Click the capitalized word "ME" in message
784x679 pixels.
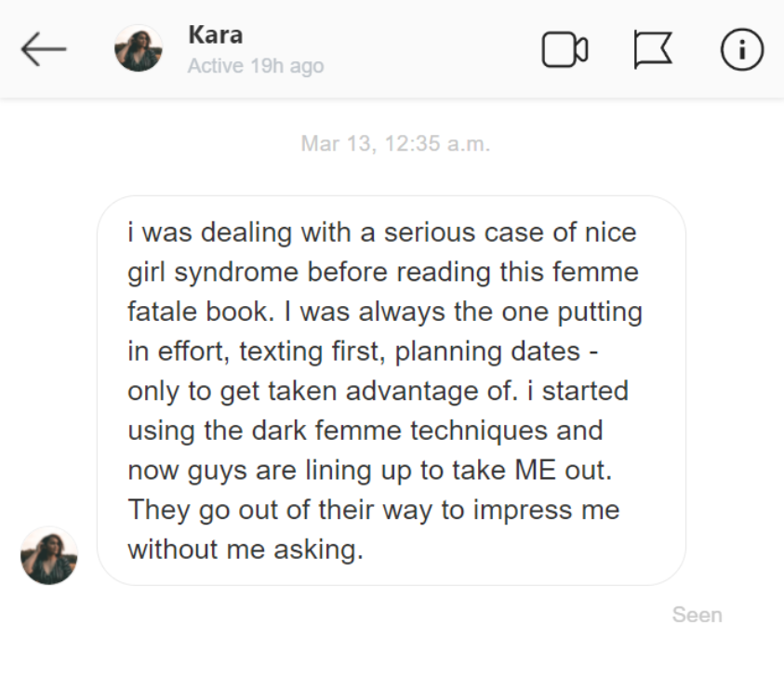537,471
